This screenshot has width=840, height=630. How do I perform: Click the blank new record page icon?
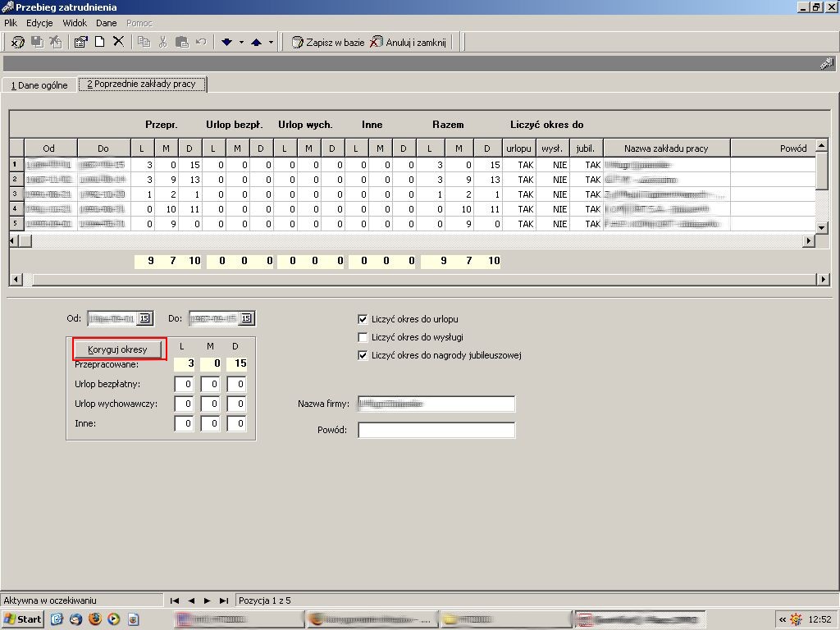coord(99,42)
